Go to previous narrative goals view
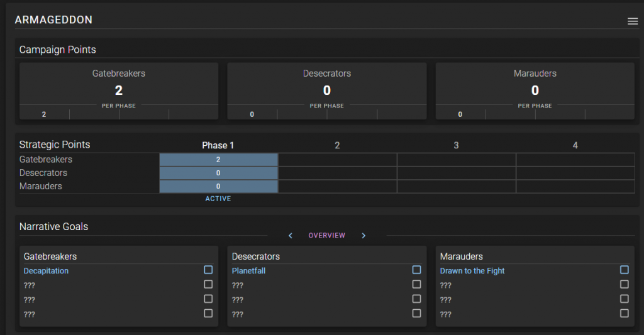644x335 pixels. (290, 236)
